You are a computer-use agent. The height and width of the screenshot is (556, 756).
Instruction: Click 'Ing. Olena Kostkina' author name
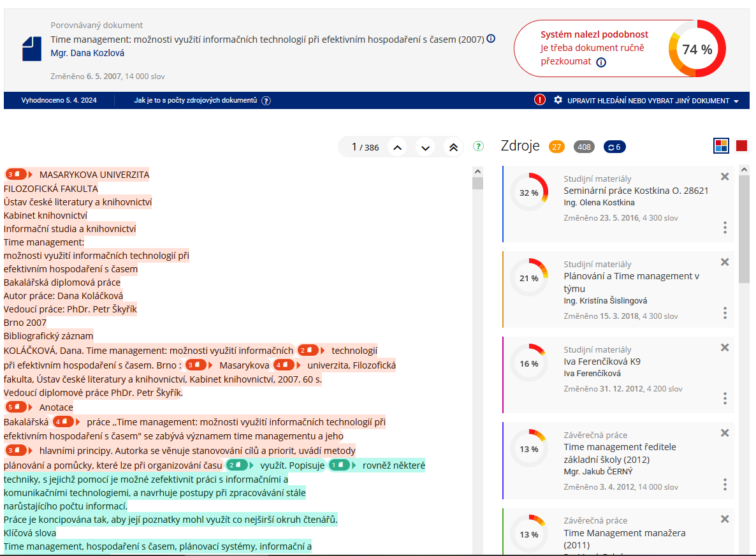click(599, 203)
